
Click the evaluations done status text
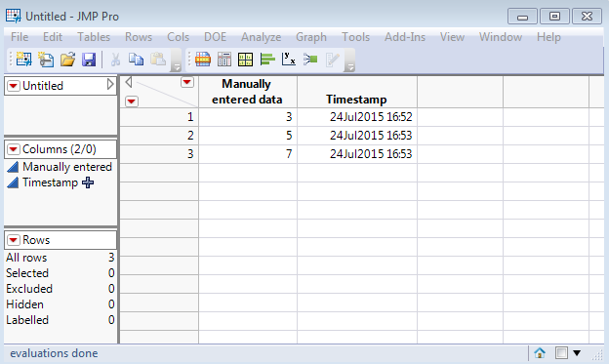[54, 353]
